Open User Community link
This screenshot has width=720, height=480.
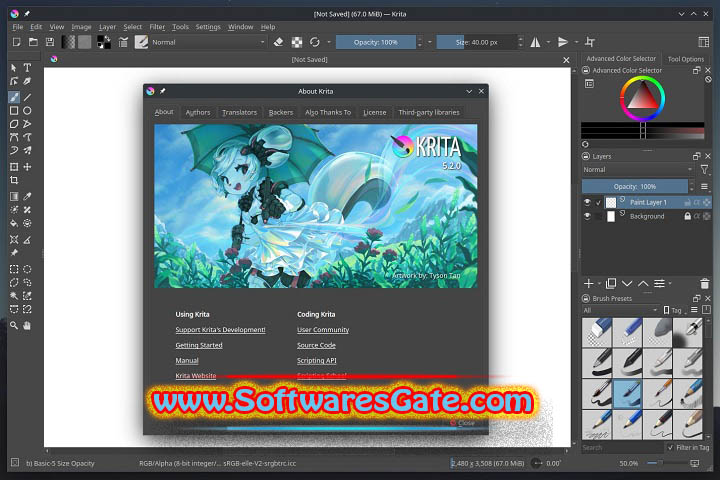coord(323,330)
